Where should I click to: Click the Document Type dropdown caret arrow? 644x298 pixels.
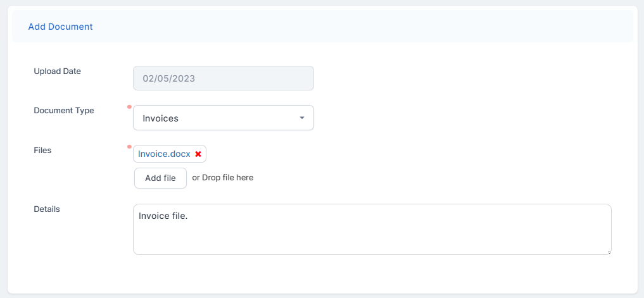pyautogui.click(x=302, y=118)
